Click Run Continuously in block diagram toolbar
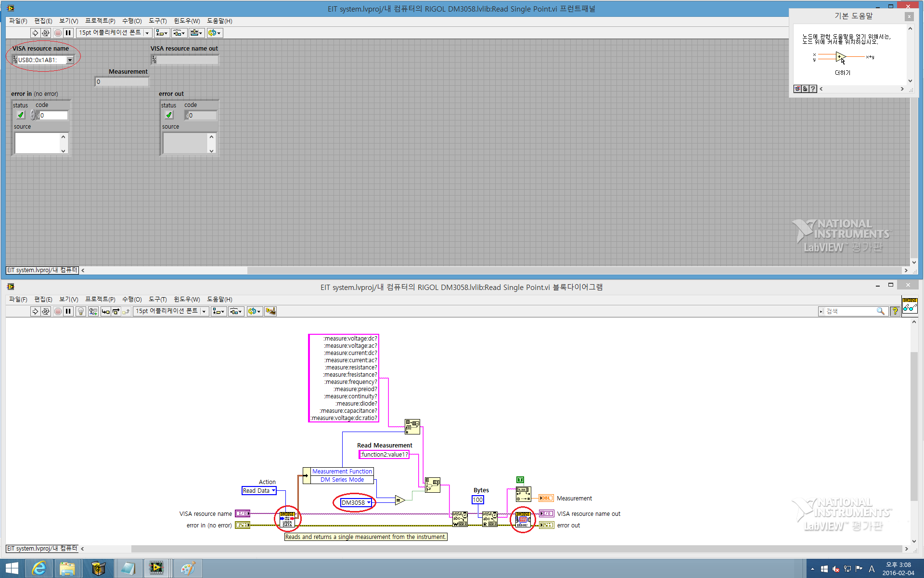The height and width of the screenshot is (578, 924). pyautogui.click(x=46, y=311)
